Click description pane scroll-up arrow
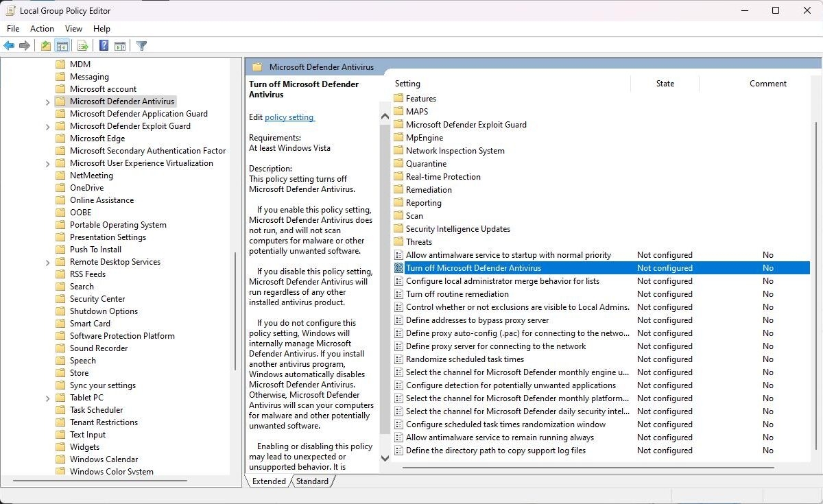 pos(384,117)
